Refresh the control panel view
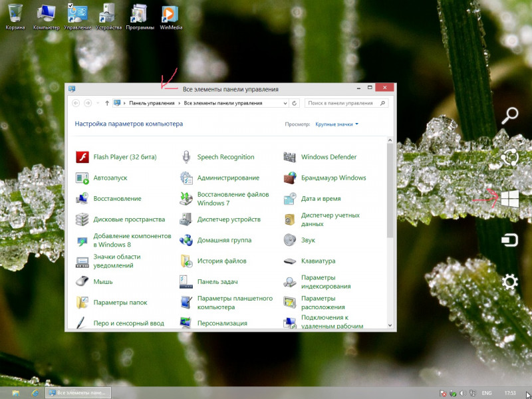 pyautogui.click(x=294, y=103)
